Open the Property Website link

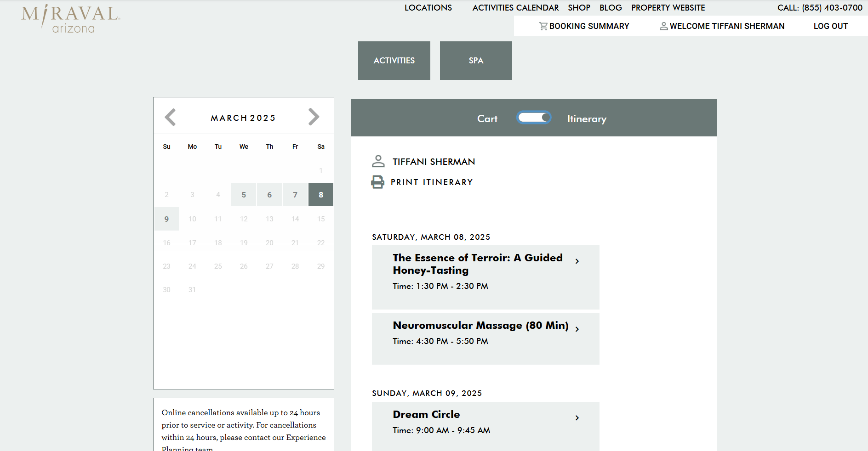point(668,7)
